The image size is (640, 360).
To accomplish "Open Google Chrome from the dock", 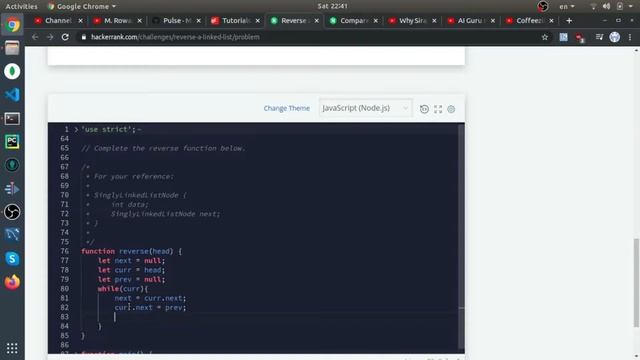I will [12, 25].
